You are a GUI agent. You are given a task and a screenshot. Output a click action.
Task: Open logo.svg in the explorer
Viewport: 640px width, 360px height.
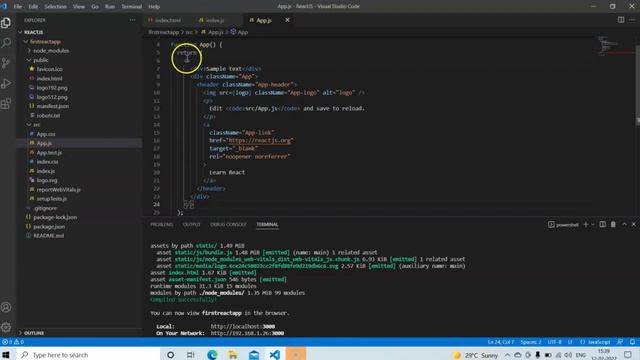47,180
